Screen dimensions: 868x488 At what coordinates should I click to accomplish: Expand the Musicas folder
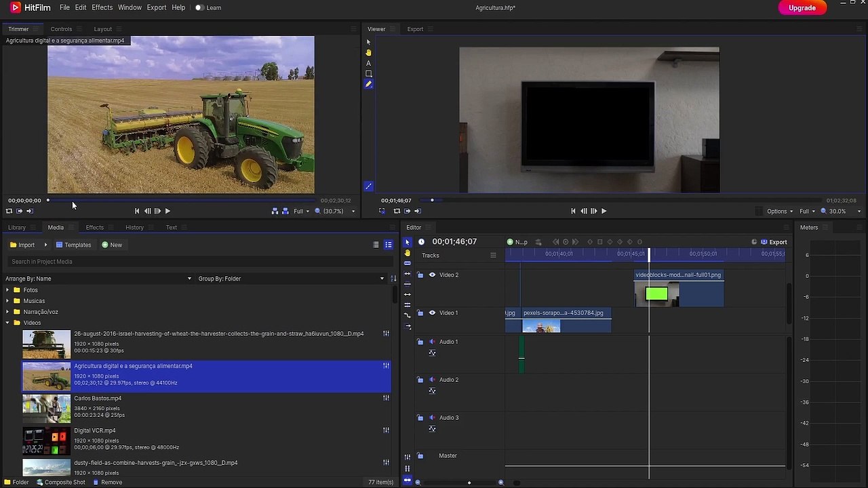pos(7,301)
